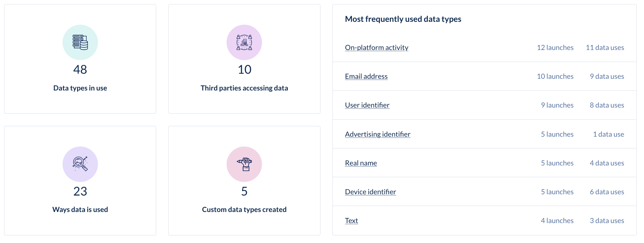Click the 10 third parties number

coord(244,70)
